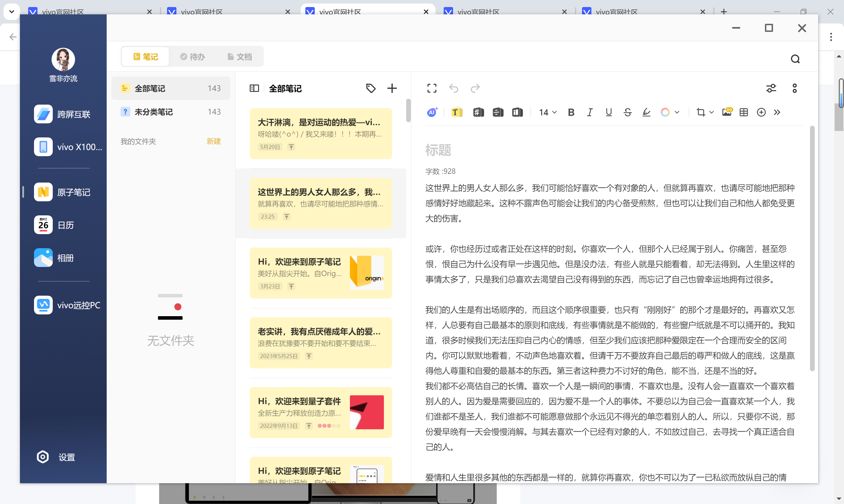This screenshot has width=844, height=504.
Task: Select the lined-text note style icon
Action: (x=498, y=112)
